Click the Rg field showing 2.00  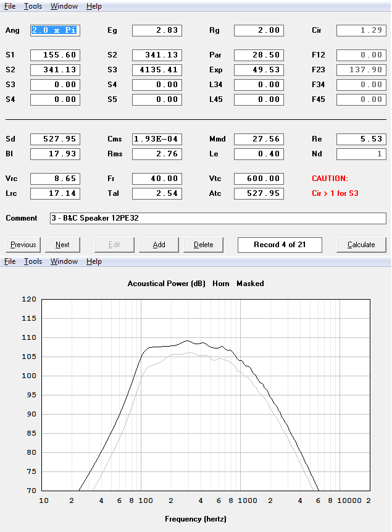tap(259, 30)
